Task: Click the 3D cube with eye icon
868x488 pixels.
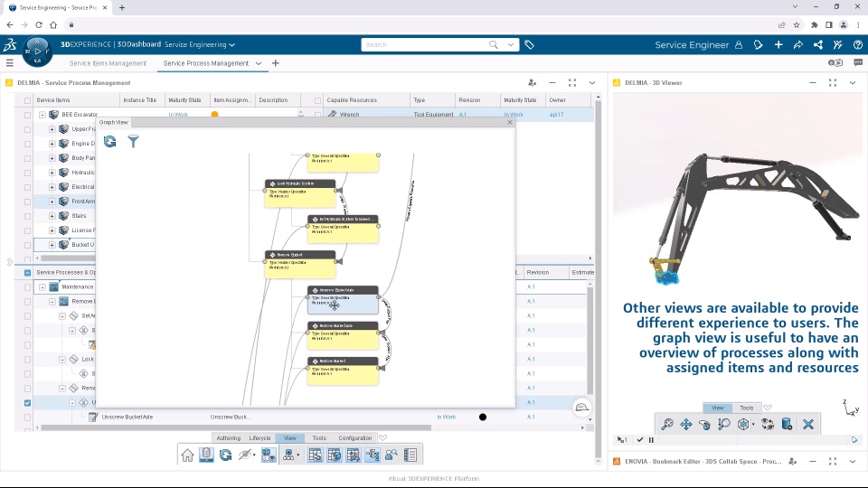Action: coord(269,455)
